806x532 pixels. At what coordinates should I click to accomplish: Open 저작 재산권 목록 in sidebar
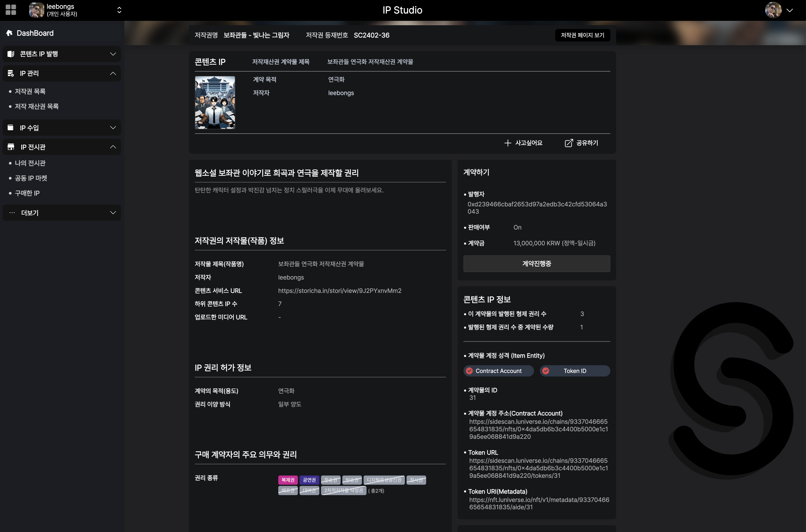tap(37, 106)
